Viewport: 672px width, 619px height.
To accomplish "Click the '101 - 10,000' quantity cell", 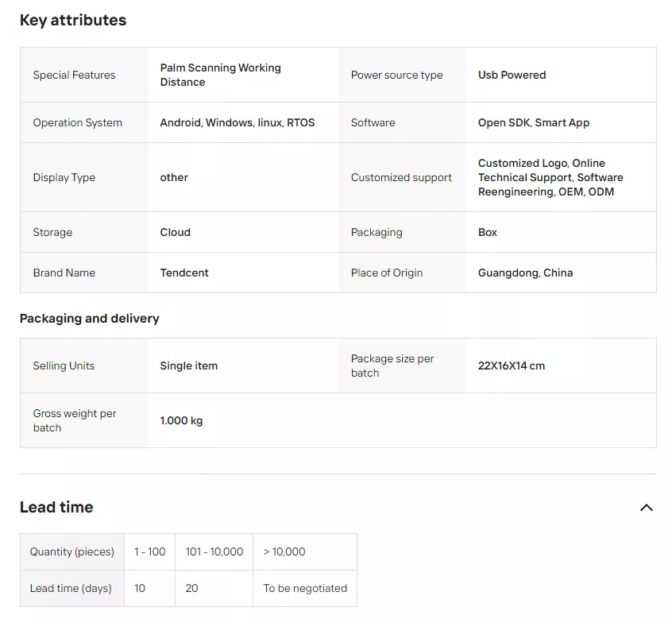I will click(x=214, y=551).
